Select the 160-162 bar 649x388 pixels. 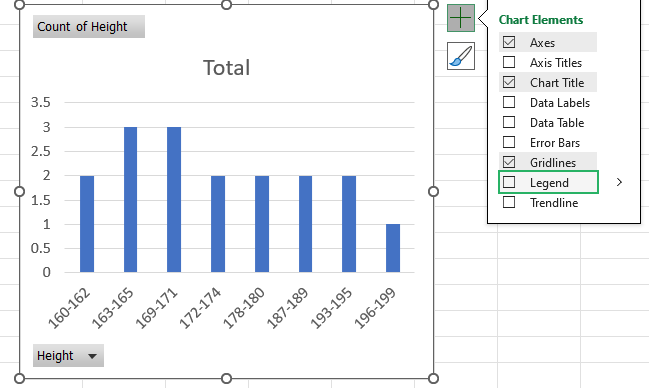87,224
